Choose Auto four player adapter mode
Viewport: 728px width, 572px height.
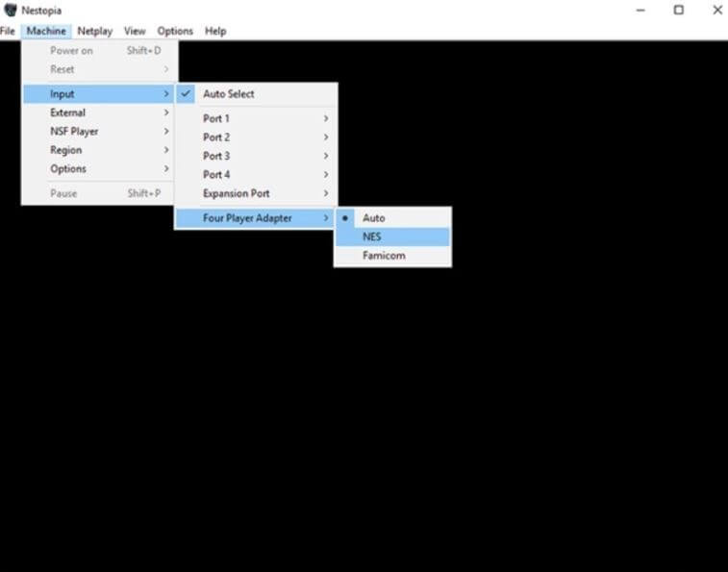click(392, 218)
